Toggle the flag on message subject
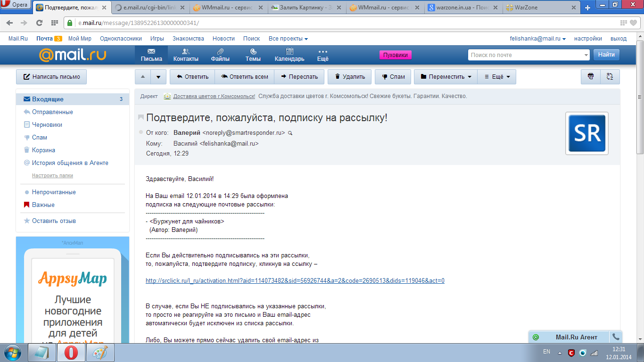This screenshot has height=362, width=644. click(x=141, y=117)
